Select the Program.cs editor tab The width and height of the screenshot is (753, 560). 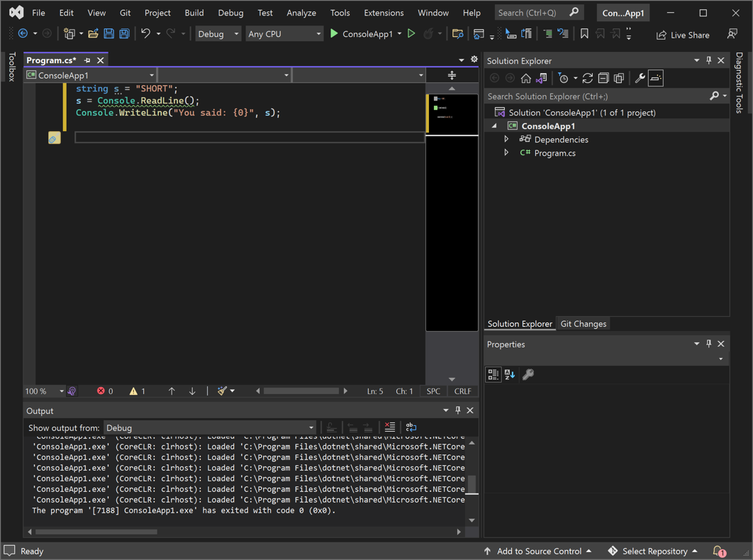(x=51, y=60)
